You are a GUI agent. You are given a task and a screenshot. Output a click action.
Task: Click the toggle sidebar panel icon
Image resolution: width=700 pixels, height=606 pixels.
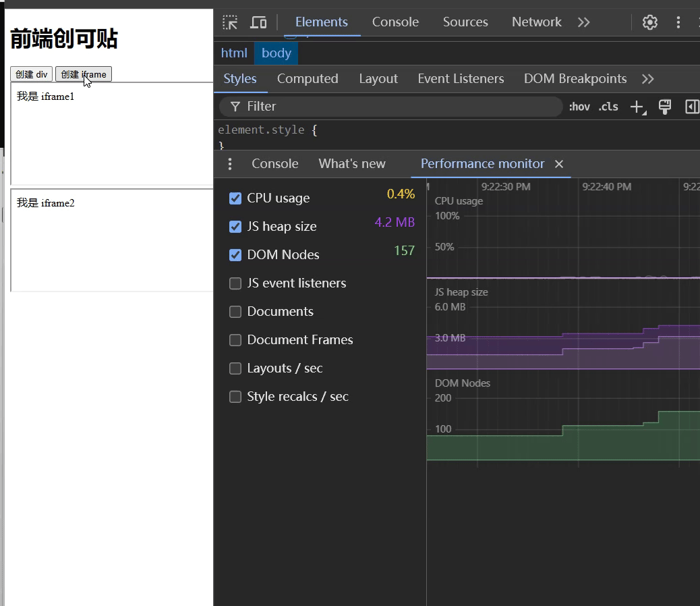694,107
